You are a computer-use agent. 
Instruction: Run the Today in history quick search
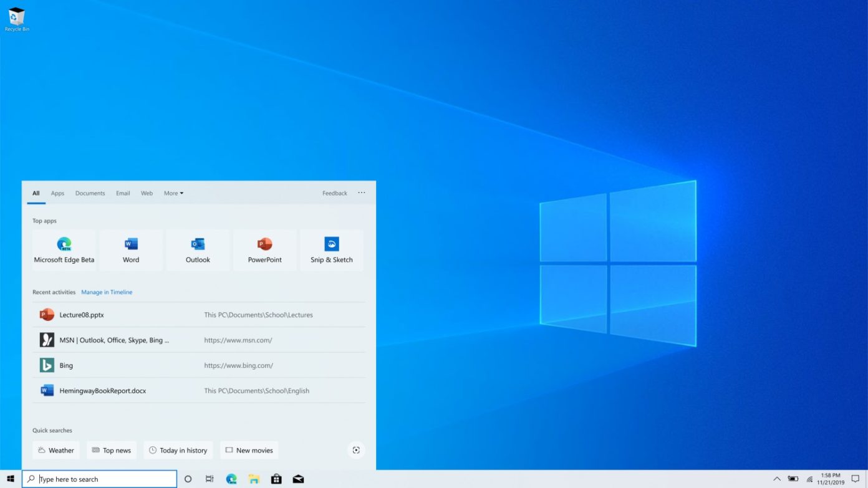178,449
